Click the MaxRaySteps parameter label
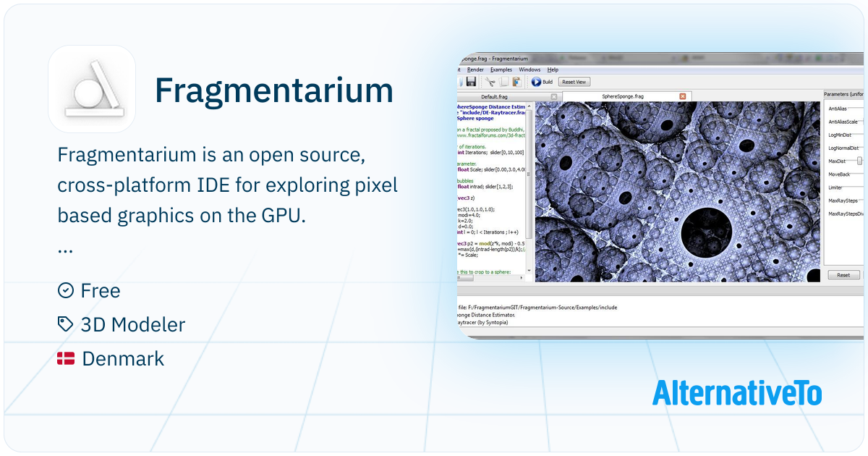 [844, 200]
